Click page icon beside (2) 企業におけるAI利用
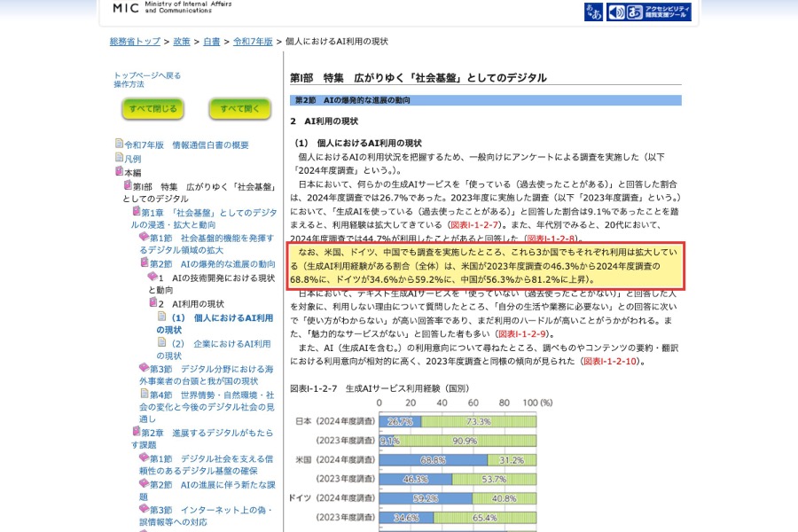 pos(162,342)
